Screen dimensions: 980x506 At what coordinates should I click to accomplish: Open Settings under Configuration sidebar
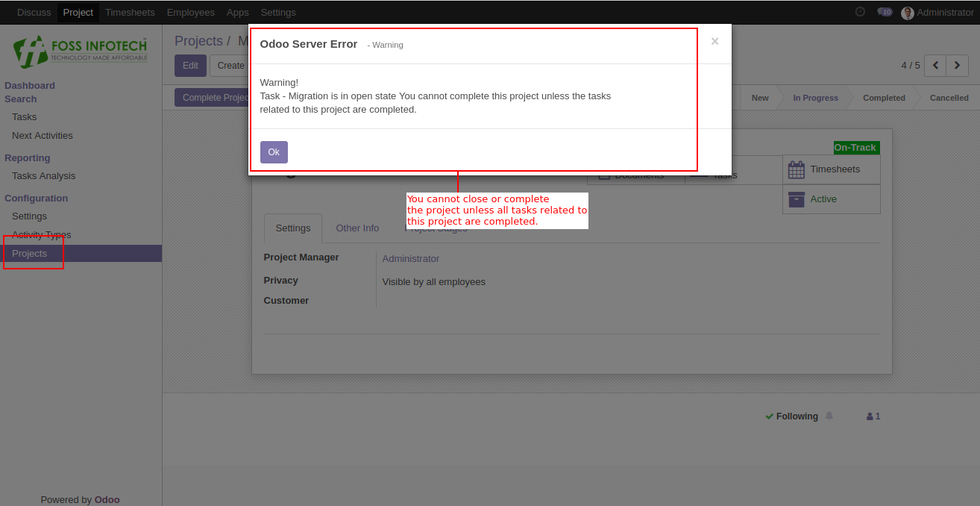(x=29, y=216)
